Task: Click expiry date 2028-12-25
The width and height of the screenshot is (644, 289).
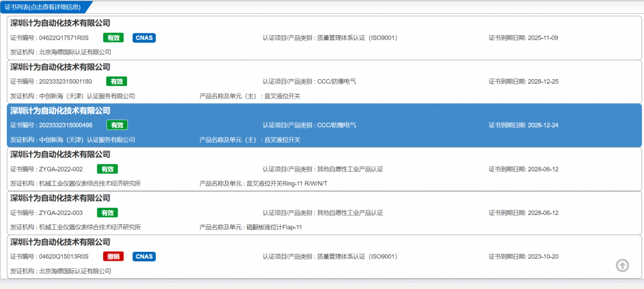Action: click(542, 81)
